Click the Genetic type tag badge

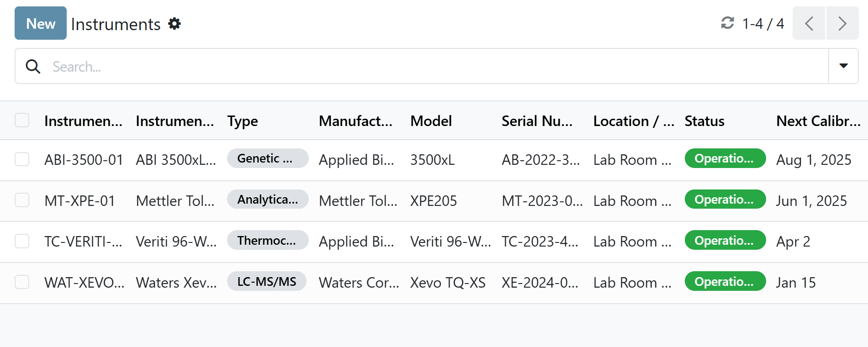(x=267, y=158)
